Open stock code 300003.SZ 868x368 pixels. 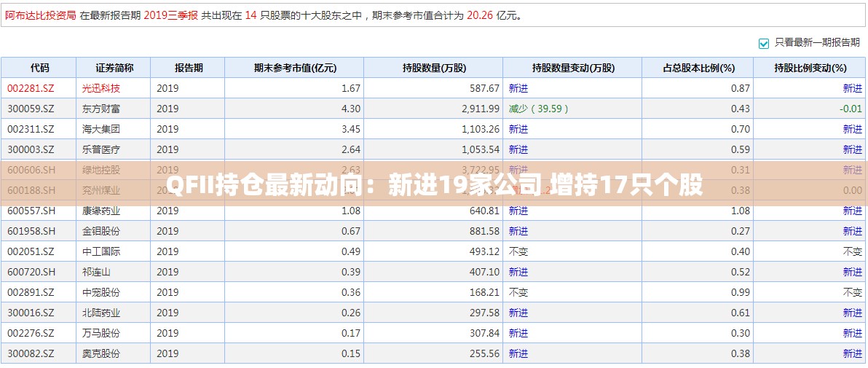click(x=31, y=149)
